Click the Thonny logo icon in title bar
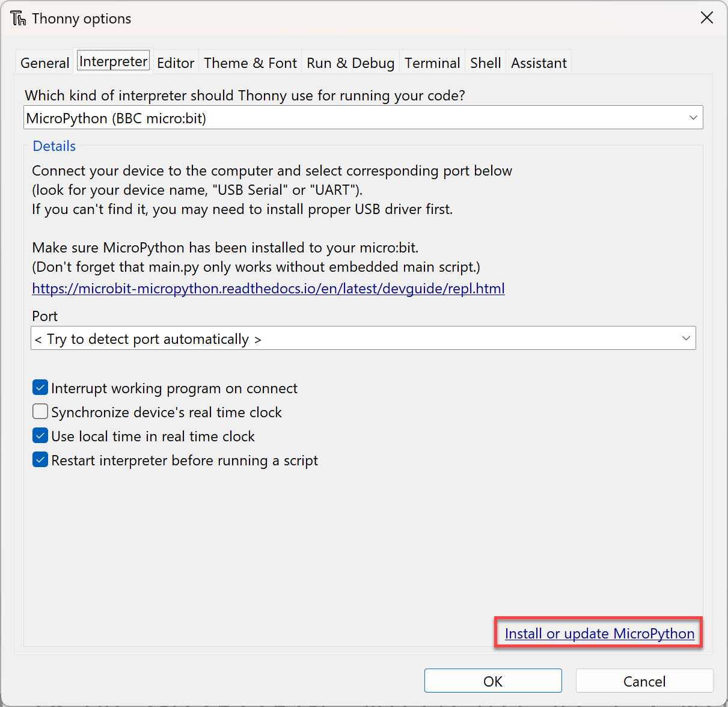Viewport: 728px width, 707px height. pos(19,19)
